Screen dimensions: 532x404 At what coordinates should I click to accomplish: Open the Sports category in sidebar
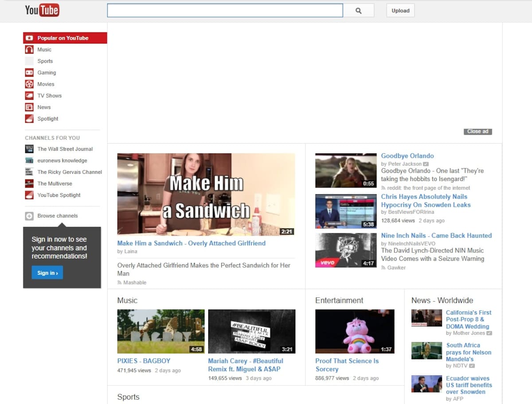45,61
